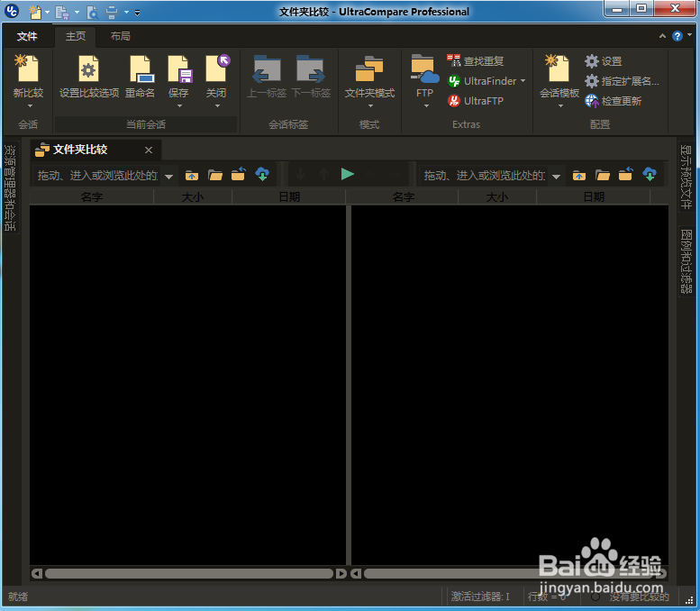This screenshot has height=611, width=700.
Task: Expand 新比较 dropdown arrow
Action: [30, 105]
